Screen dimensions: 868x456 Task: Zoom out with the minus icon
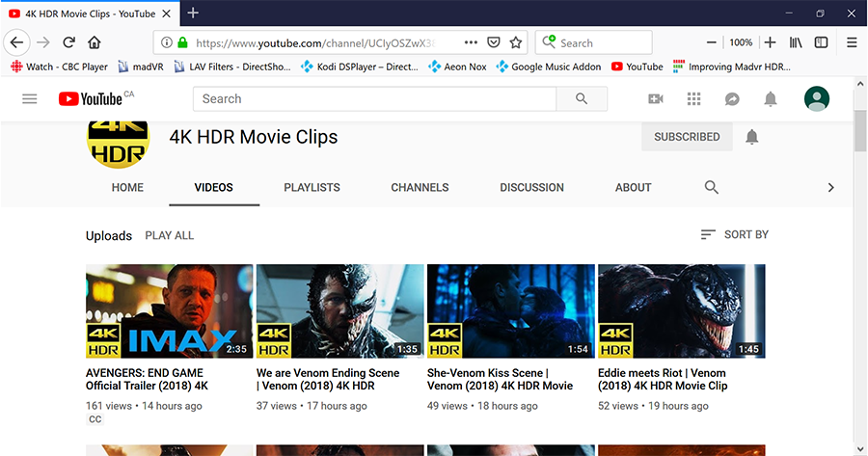pos(712,42)
